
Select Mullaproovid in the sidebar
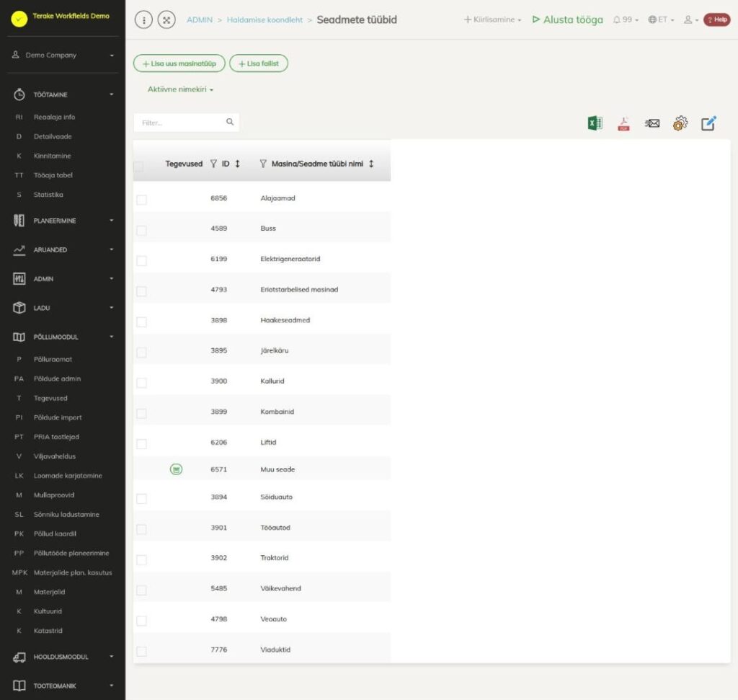(x=53, y=495)
